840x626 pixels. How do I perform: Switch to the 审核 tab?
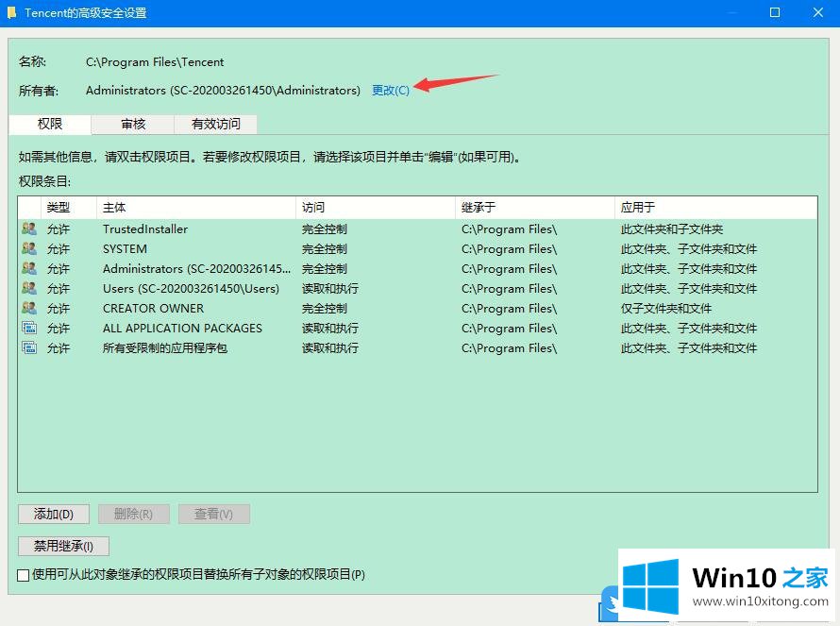pyautogui.click(x=133, y=125)
